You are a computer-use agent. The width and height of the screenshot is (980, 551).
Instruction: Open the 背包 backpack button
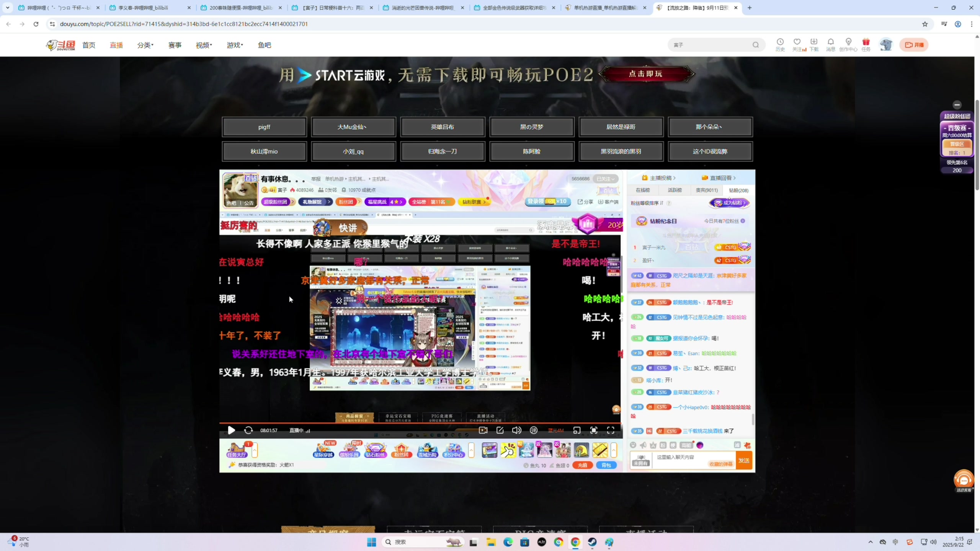click(x=606, y=465)
